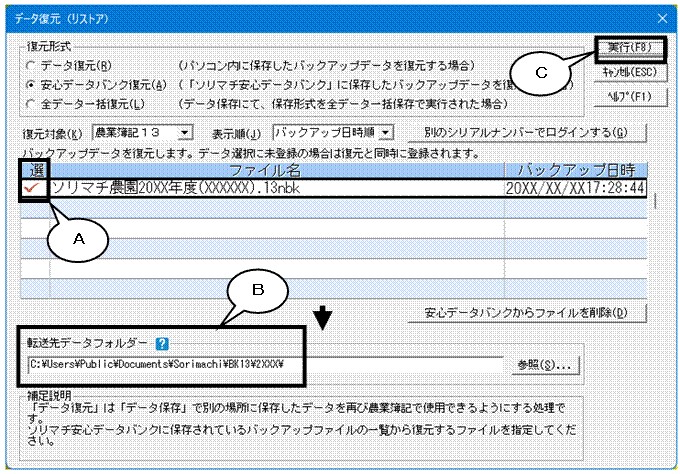680x474 pixels.
Task: Click the バックアップ日時 column header
Action: (576, 170)
